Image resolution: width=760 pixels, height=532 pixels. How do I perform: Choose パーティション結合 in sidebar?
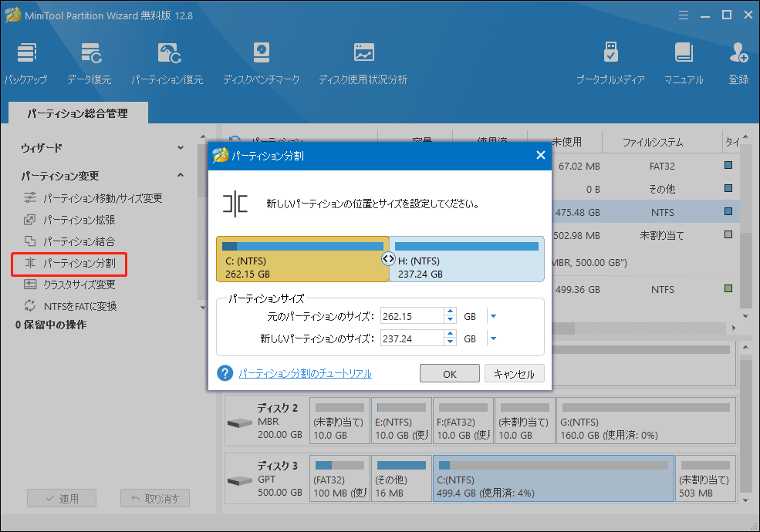69,241
